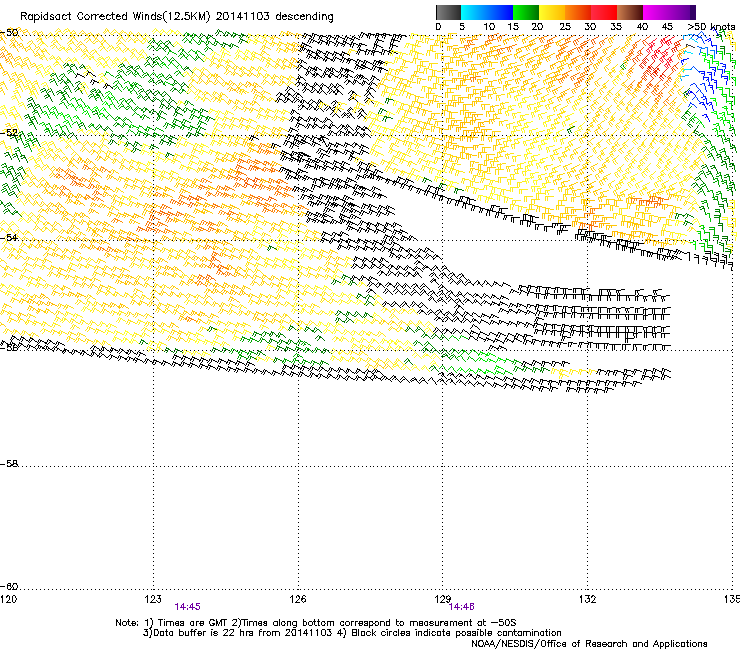Click the yellow 20-25 knots legend swatch

[x=552, y=12]
